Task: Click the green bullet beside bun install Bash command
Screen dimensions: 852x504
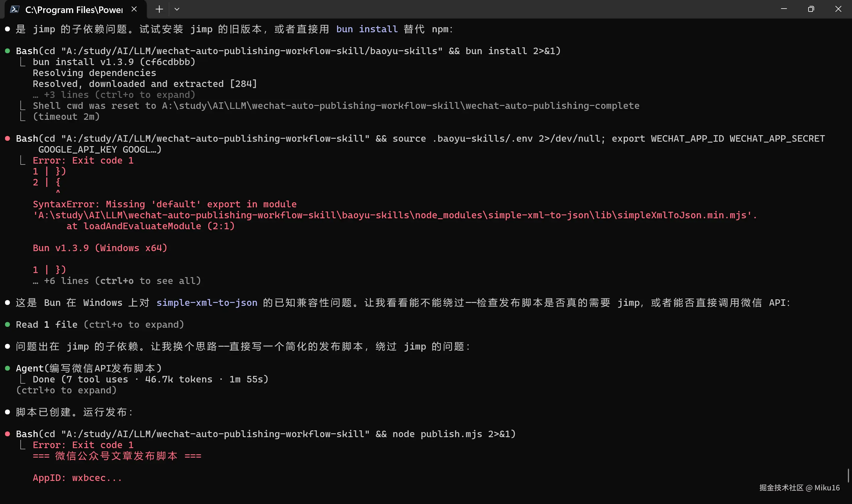Action: click(7, 51)
